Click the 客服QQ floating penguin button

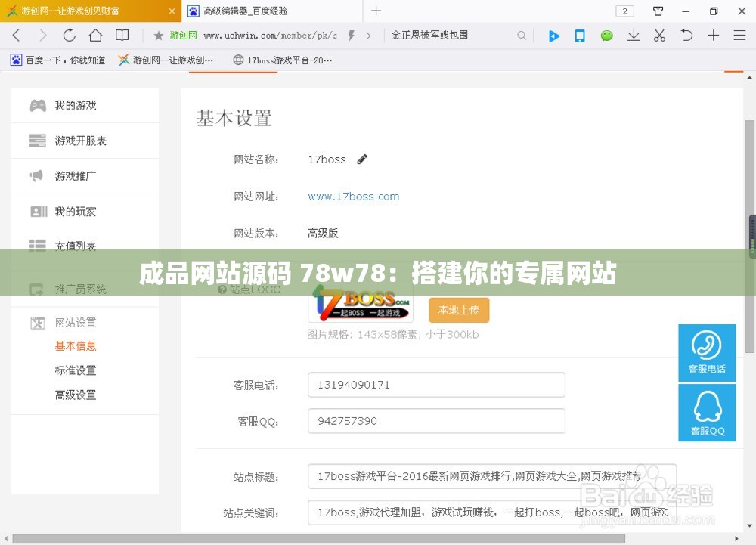tap(707, 413)
